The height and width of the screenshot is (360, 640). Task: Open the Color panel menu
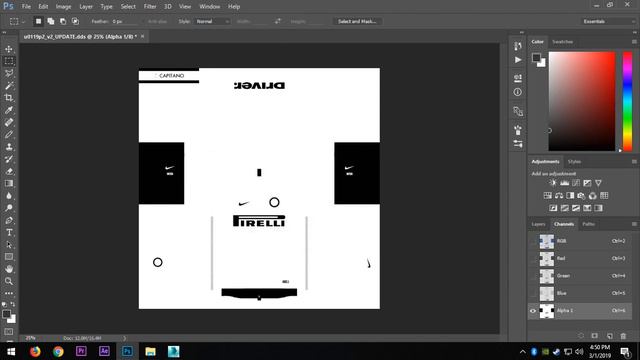pos(634,42)
